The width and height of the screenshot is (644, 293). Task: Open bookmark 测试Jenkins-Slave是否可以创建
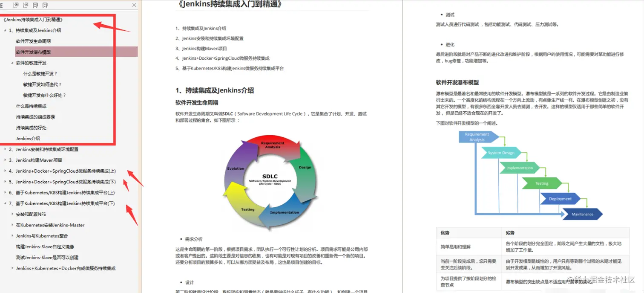(x=47, y=258)
